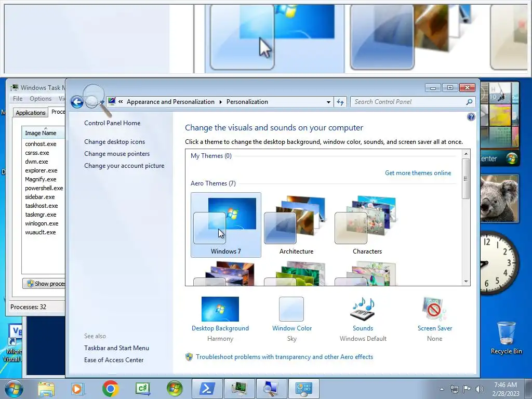532x399 pixels.
Task: Launch Windows Media Player from taskbar
Action: pyautogui.click(x=78, y=389)
